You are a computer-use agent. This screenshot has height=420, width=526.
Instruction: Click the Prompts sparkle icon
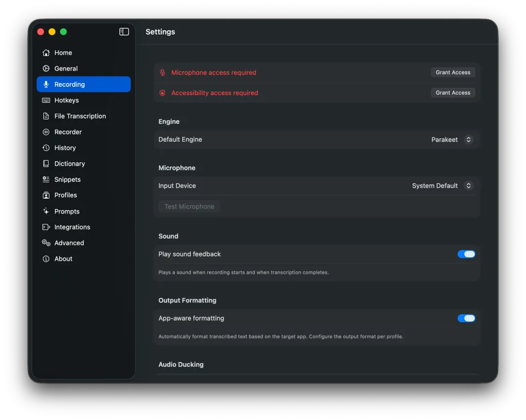pyautogui.click(x=46, y=211)
